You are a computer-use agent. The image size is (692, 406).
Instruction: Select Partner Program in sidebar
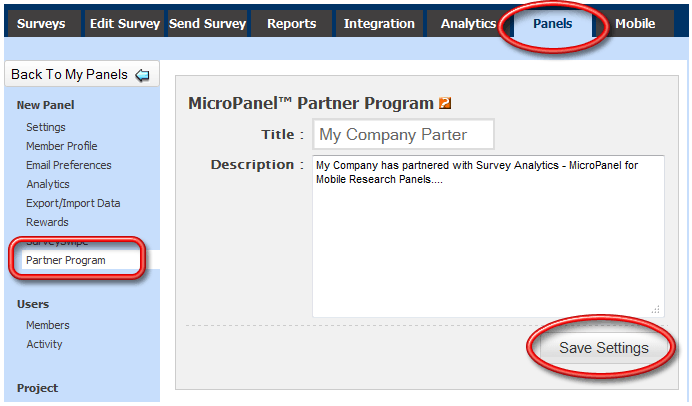[66, 260]
